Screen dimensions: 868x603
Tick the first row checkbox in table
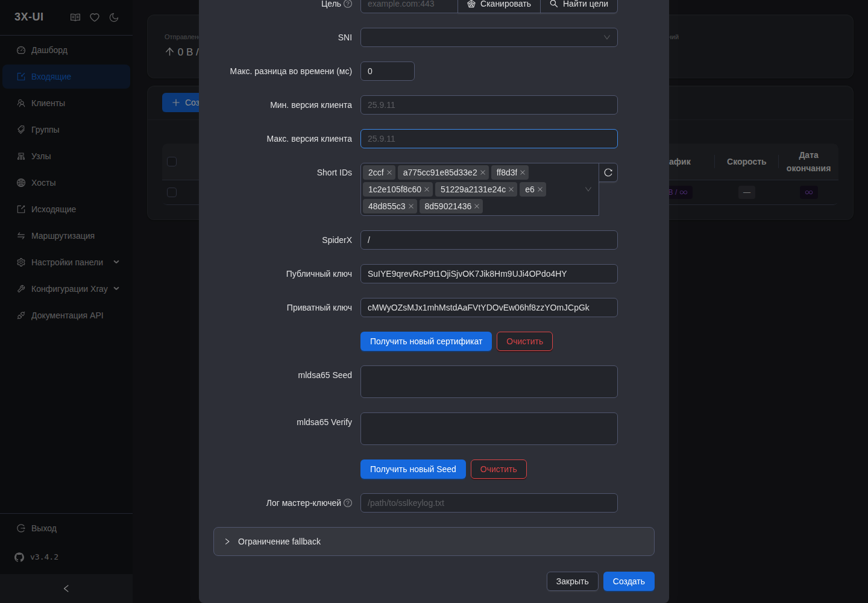coord(172,192)
